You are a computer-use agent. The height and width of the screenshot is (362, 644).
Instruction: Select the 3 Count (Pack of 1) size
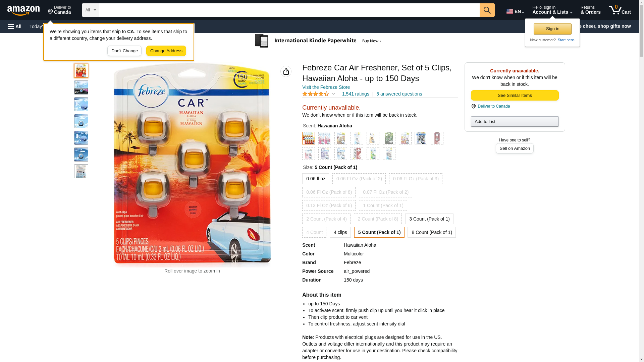click(x=429, y=219)
